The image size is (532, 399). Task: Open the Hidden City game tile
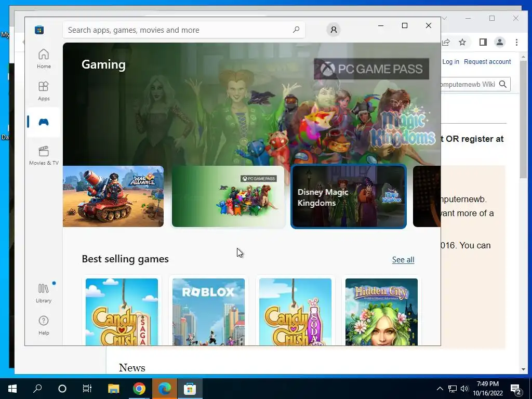381,312
